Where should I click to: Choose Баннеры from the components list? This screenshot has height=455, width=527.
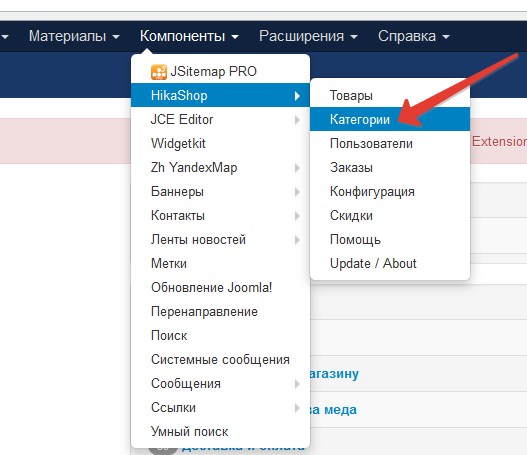[x=220, y=192]
